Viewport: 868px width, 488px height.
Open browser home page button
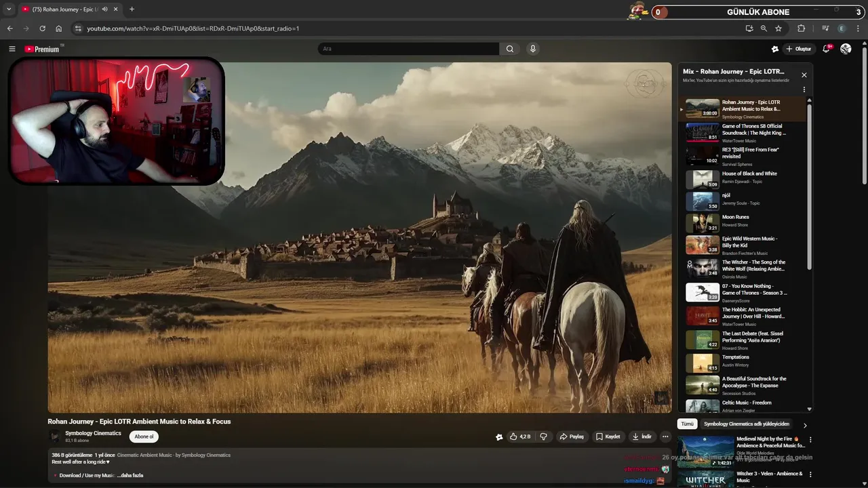click(x=59, y=28)
